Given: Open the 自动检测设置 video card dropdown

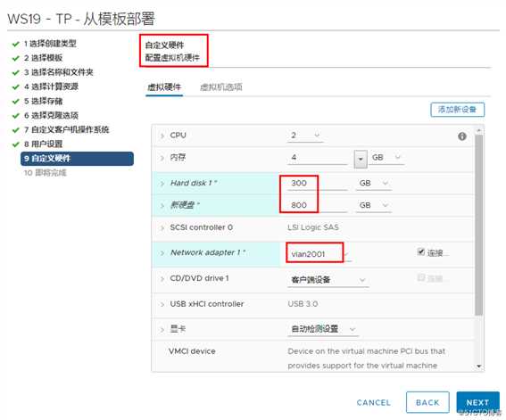Looking at the screenshot, I should pyautogui.click(x=323, y=329).
